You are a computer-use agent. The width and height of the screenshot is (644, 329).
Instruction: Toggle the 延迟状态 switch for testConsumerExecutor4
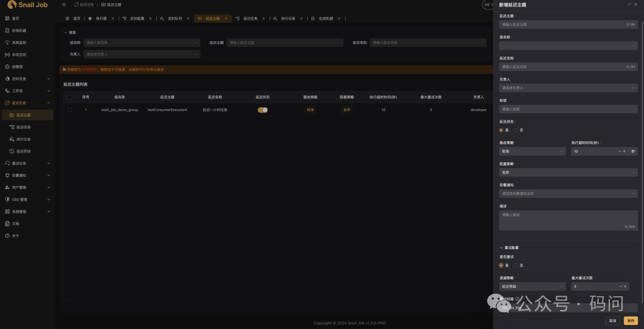tap(262, 110)
